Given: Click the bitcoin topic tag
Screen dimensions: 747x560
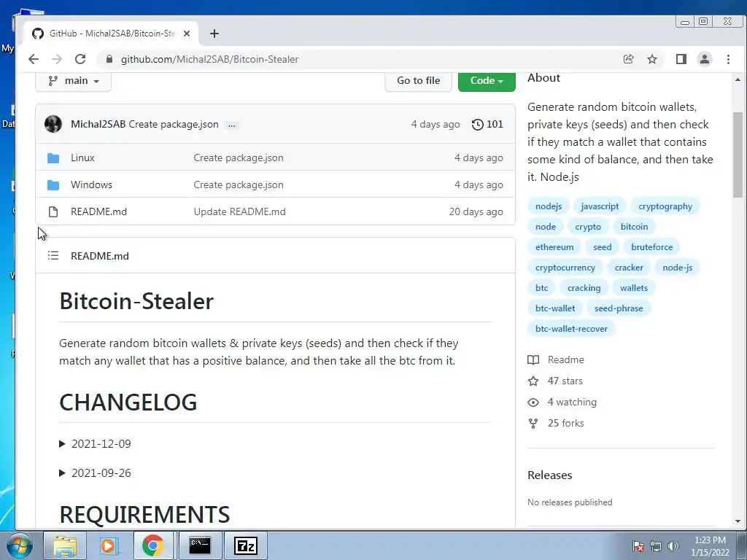Looking at the screenshot, I should (x=634, y=227).
